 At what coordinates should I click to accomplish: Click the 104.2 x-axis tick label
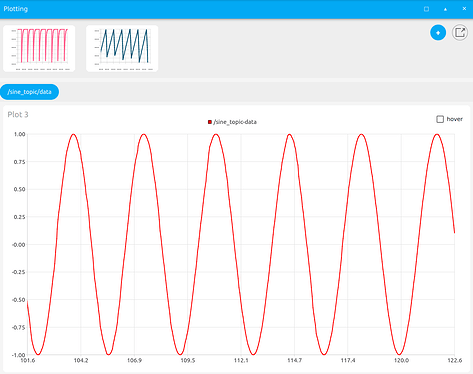click(x=81, y=360)
